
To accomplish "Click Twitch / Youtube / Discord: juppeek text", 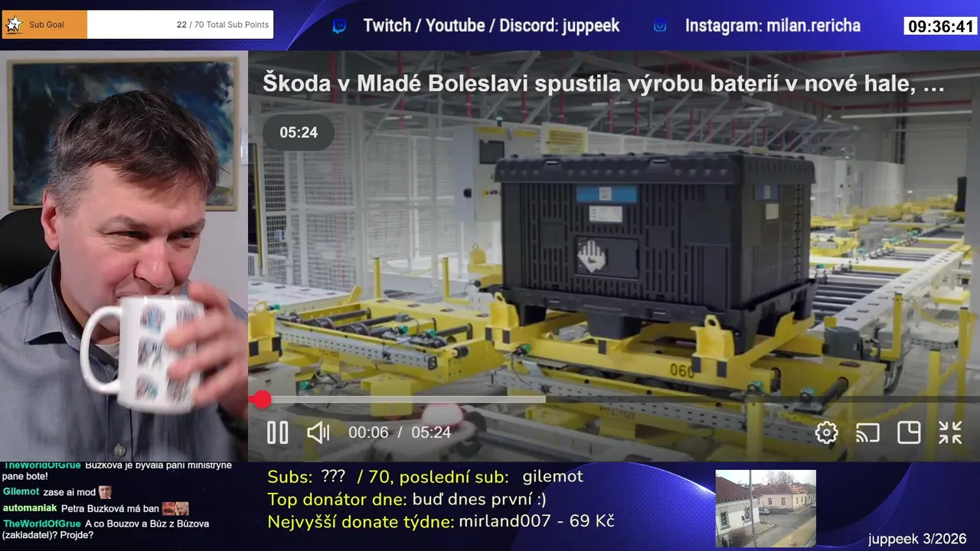I will click(492, 25).
